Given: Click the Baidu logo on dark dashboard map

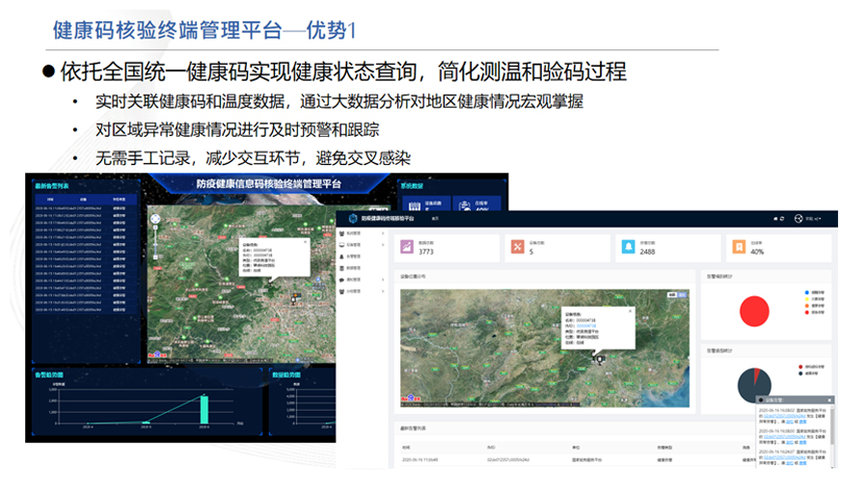Looking at the screenshot, I should coord(156,355).
